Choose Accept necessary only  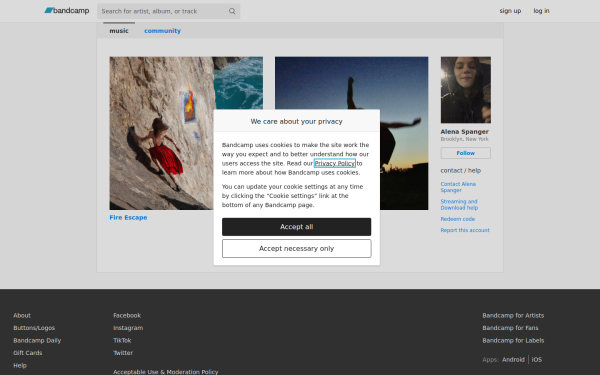coord(296,248)
